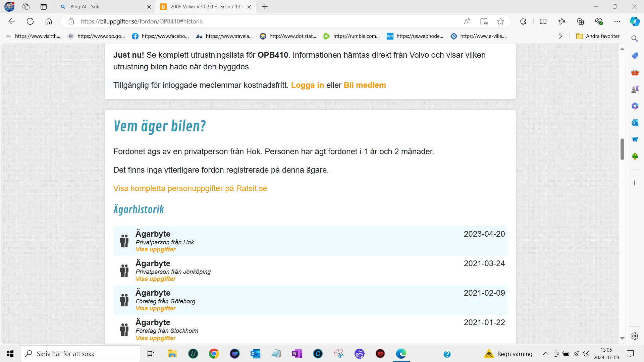Click Visa uppgifter under Jönköping owner
The image size is (644, 362).
point(156,279)
